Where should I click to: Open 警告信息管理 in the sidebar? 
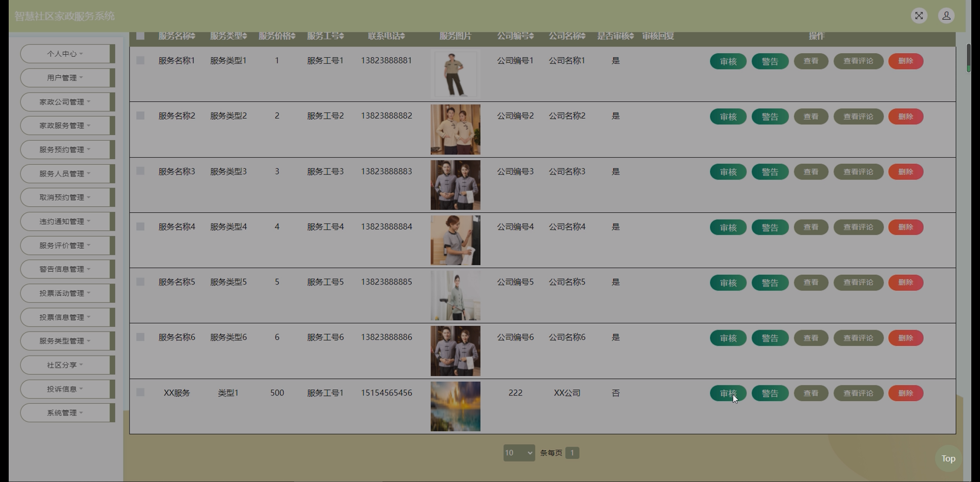click(x=68, y=269)
